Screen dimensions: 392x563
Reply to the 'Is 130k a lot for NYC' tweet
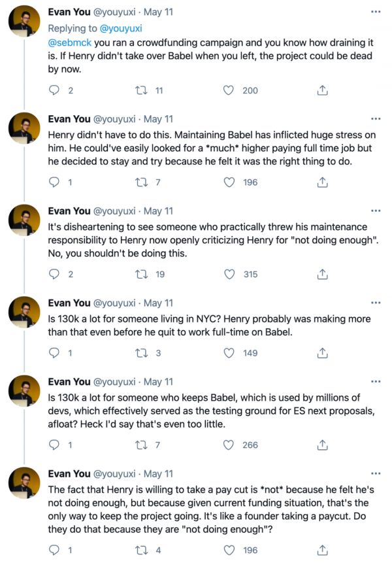[x=54, y=353]
